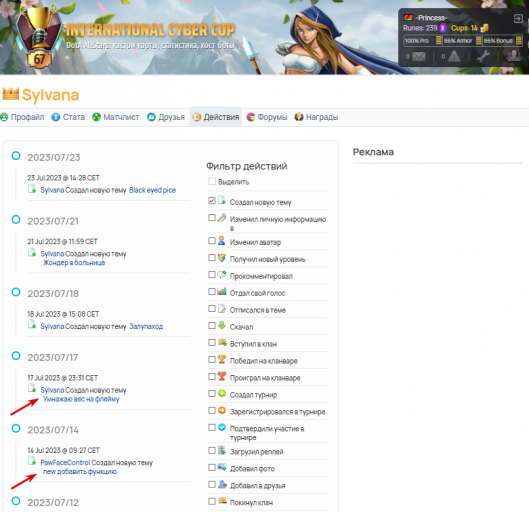The height and width of the screenshot is (512, 529).
Task: Open the wrench settings icon
Action: (483, 56)
